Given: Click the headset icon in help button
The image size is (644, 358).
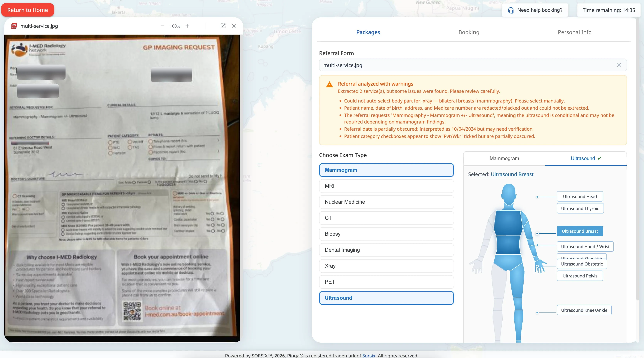Looking at the screenshot, I should 511,10.
